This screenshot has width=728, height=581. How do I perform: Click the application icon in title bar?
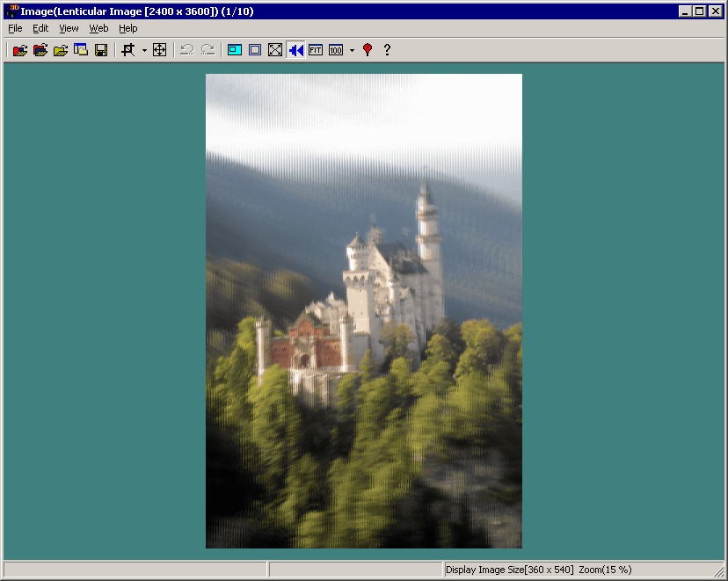[x=11, y=11]
